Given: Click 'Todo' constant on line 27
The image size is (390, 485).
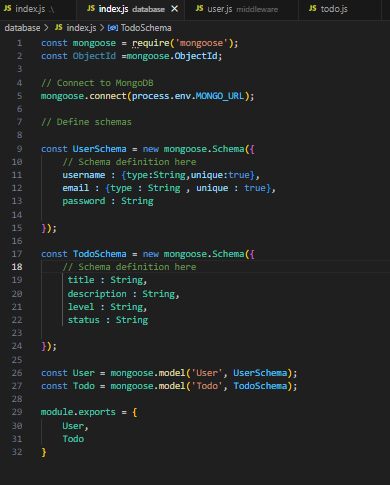Looking at the screenshot, I should coord(84,386).
